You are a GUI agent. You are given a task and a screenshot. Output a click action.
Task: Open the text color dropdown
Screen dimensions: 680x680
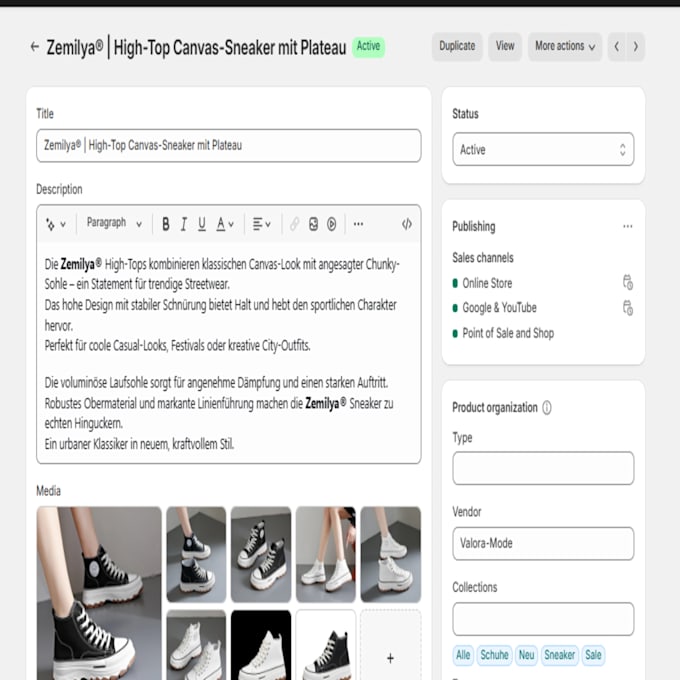tap(225, 224)
